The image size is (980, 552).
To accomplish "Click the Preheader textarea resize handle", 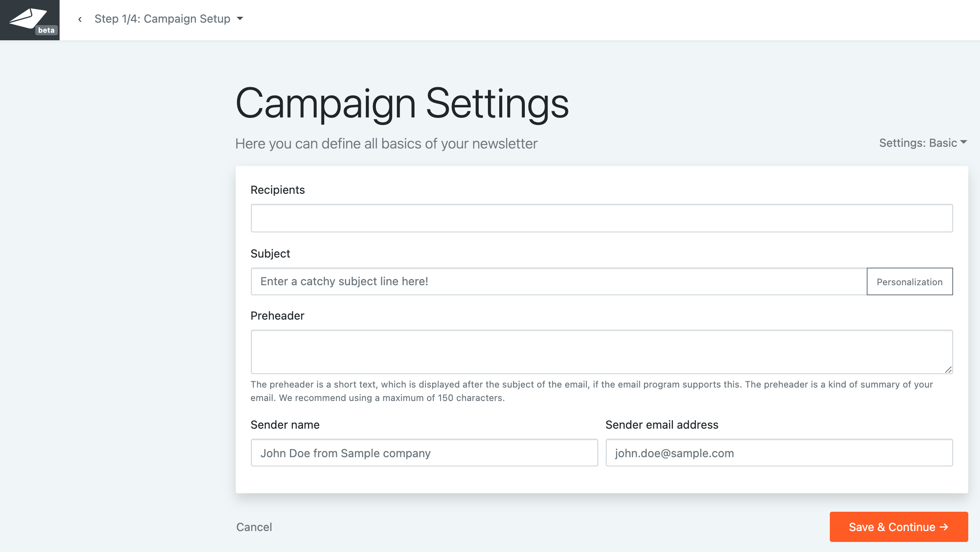I will (948, 370).
